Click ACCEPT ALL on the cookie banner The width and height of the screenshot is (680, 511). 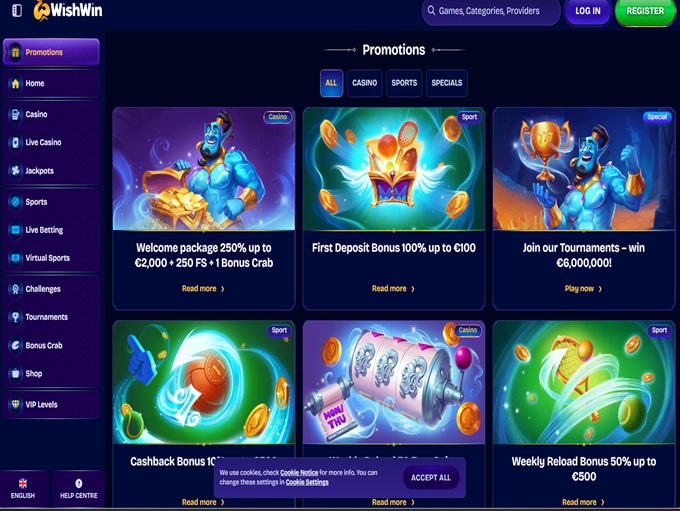[x=431, y=478]
